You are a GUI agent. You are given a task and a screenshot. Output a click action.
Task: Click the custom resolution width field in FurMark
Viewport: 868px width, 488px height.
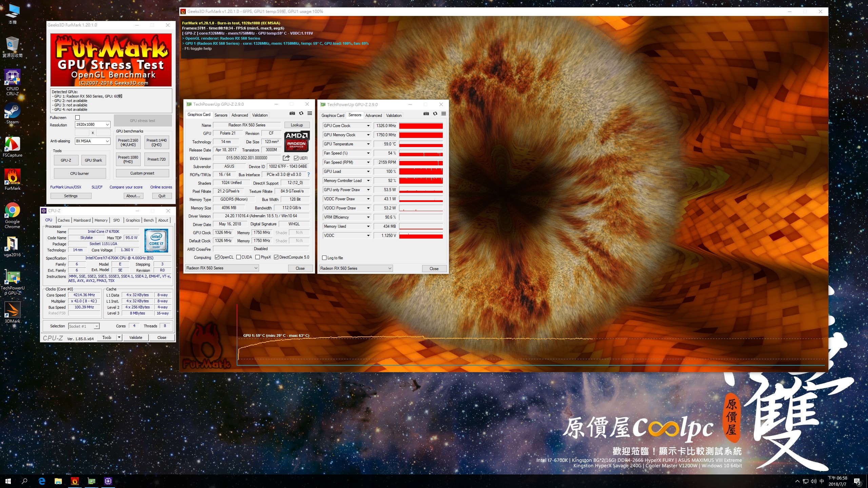pyautogui.click(x=82, y=133)
